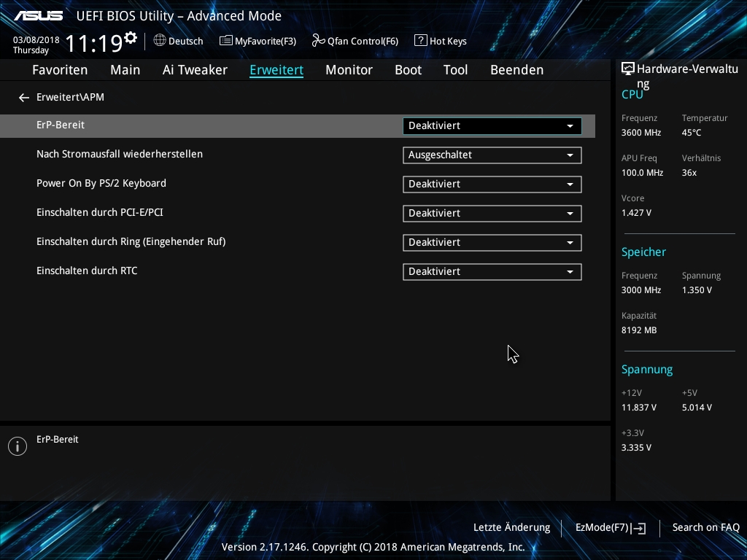Open the ErP-Bereit dropdown
Viewport: 747px width, 560px height.
point(492,126)
